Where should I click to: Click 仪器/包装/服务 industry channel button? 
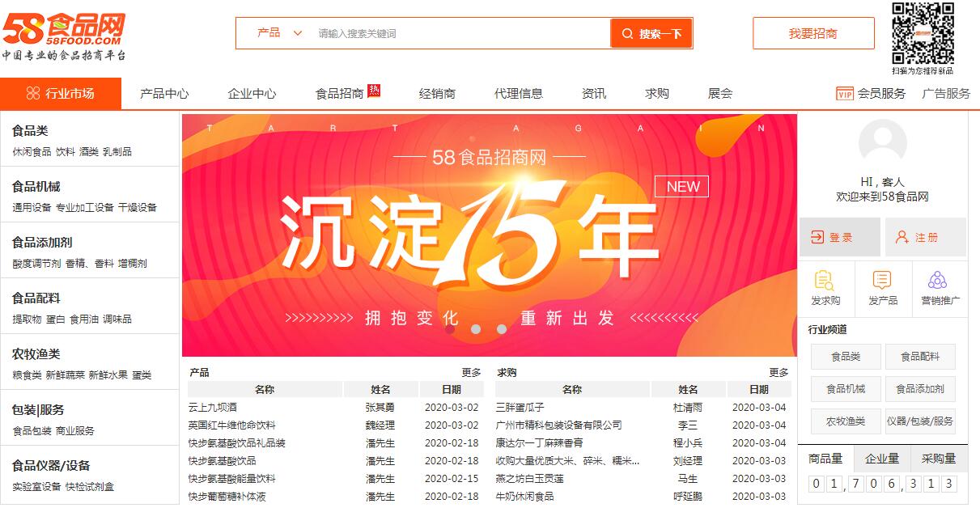point(920,421)
